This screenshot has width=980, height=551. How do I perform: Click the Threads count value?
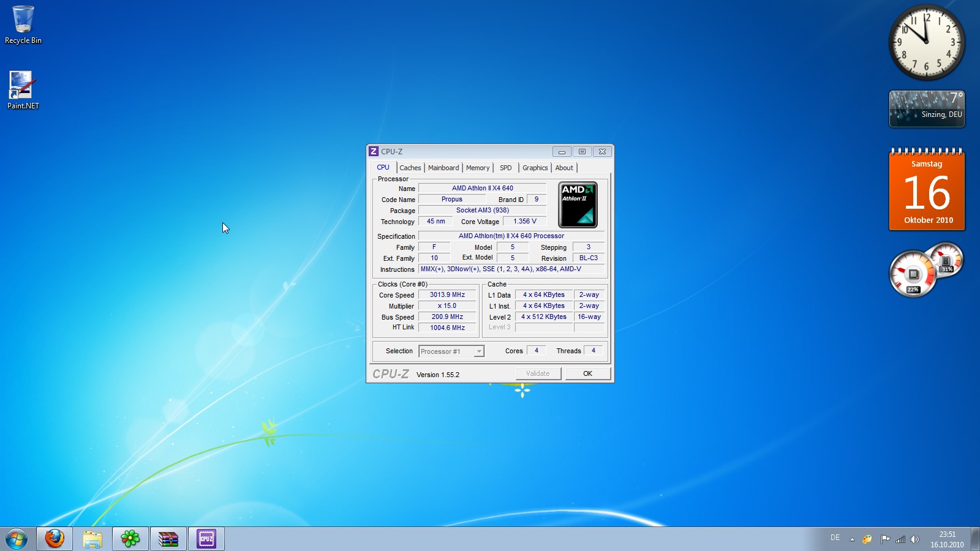pos(594,350)
